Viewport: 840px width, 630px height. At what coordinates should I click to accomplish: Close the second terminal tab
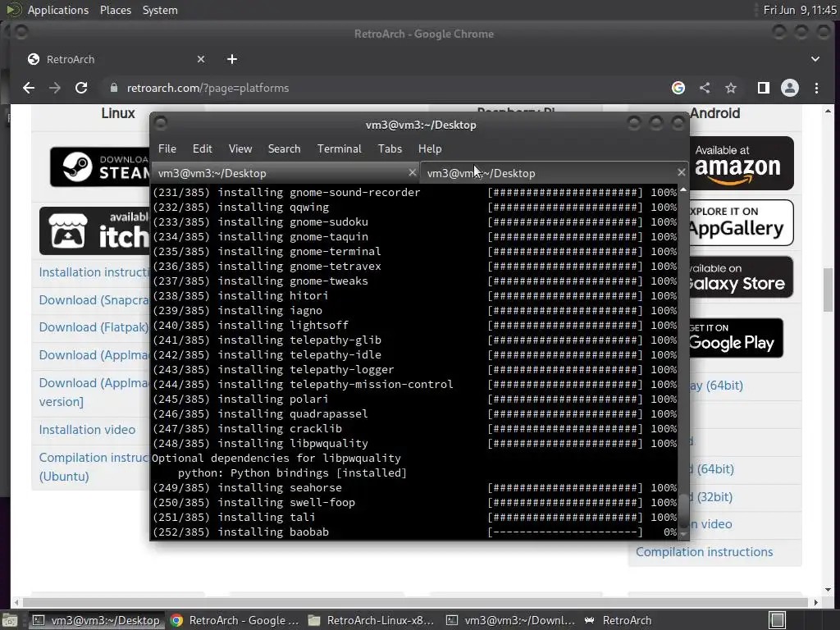(x=681, y=172)
